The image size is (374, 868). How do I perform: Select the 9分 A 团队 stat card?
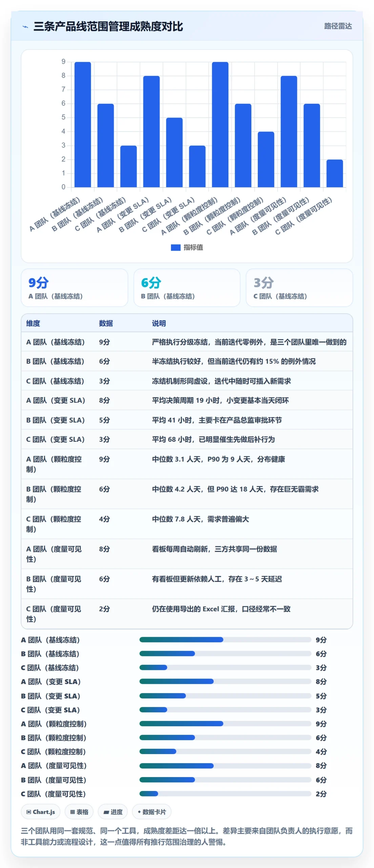pos(75,288)
